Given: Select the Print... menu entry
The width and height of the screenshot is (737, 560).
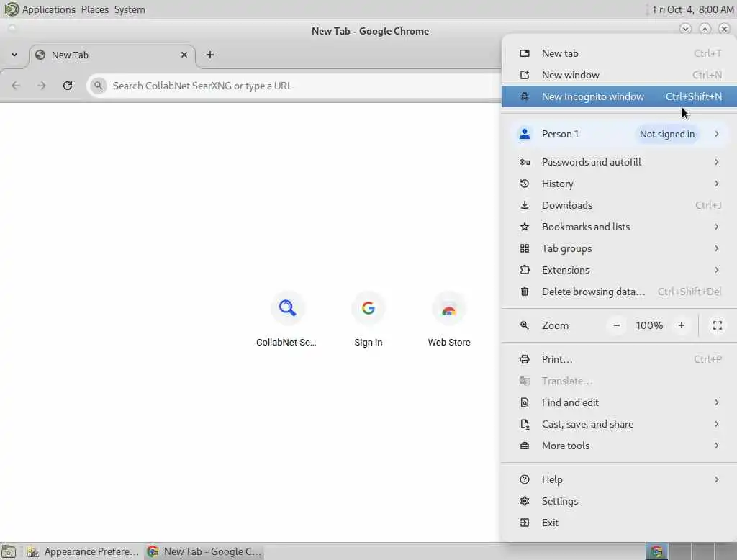Looking at the screenshot, I should click(x=619, y=359).
